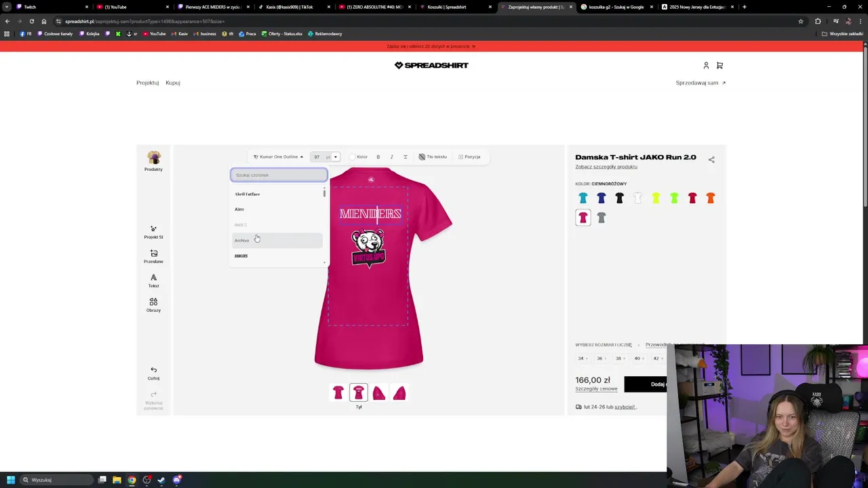Show third sleeve view thumbnail
This screenshot has width=868, height=488.
(379, 392)
